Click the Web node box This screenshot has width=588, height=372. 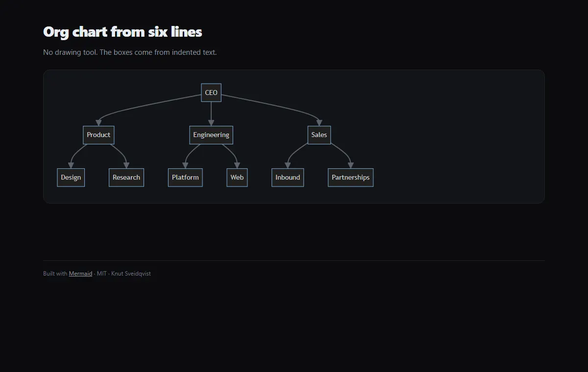click(237, 178)
